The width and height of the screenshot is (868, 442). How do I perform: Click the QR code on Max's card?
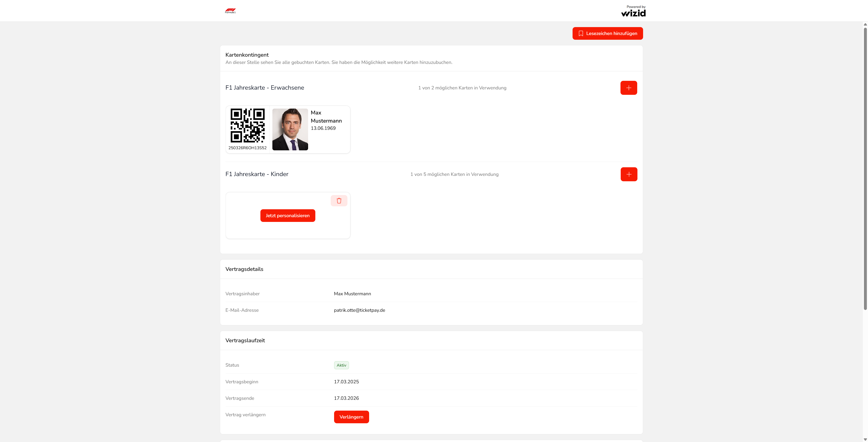[x=247, y=126]
